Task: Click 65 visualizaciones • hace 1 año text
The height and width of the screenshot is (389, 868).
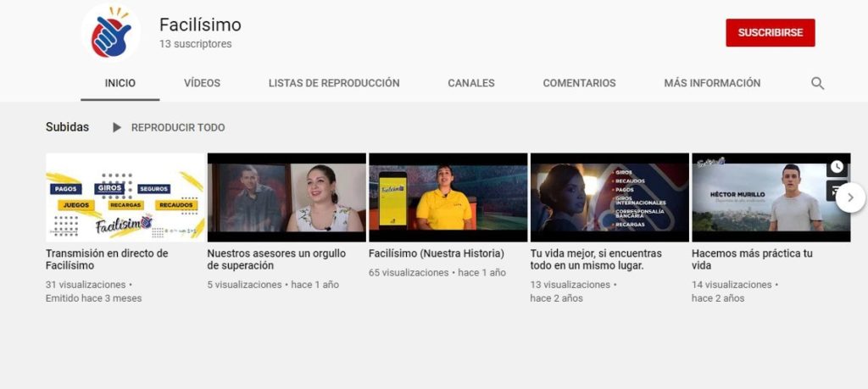Action: pos(437,273)
